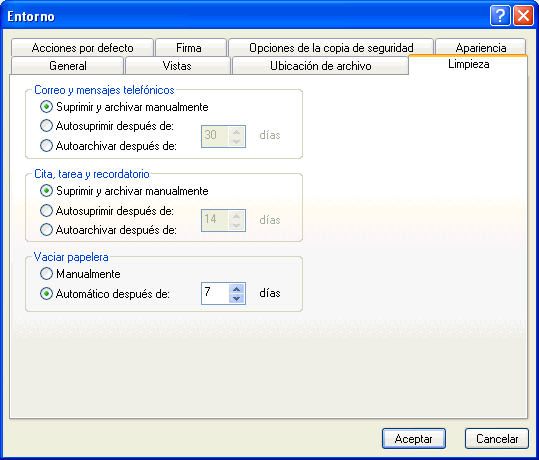Click the help question mark icon

click(x=500, y=15)
